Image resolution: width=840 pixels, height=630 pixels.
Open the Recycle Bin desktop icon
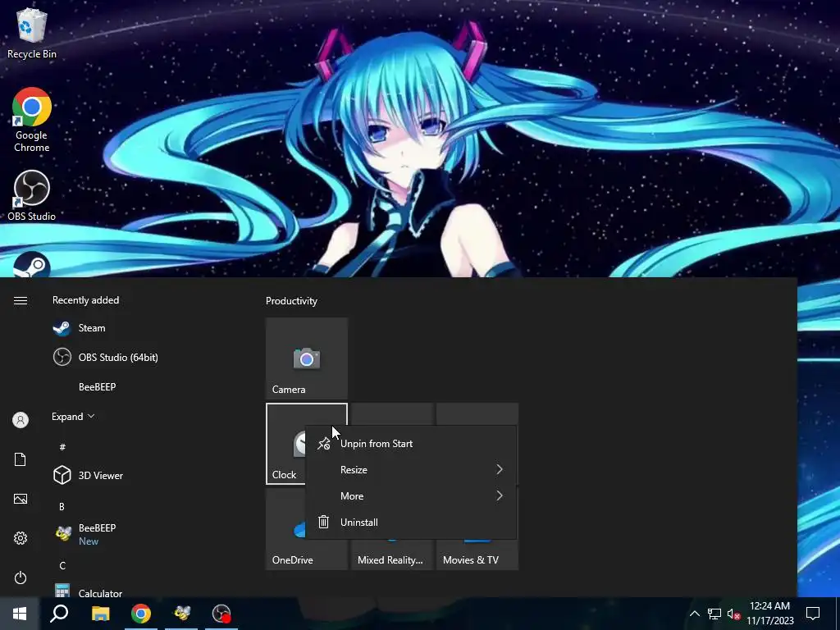pyautogui.click(x=32, y=33)
